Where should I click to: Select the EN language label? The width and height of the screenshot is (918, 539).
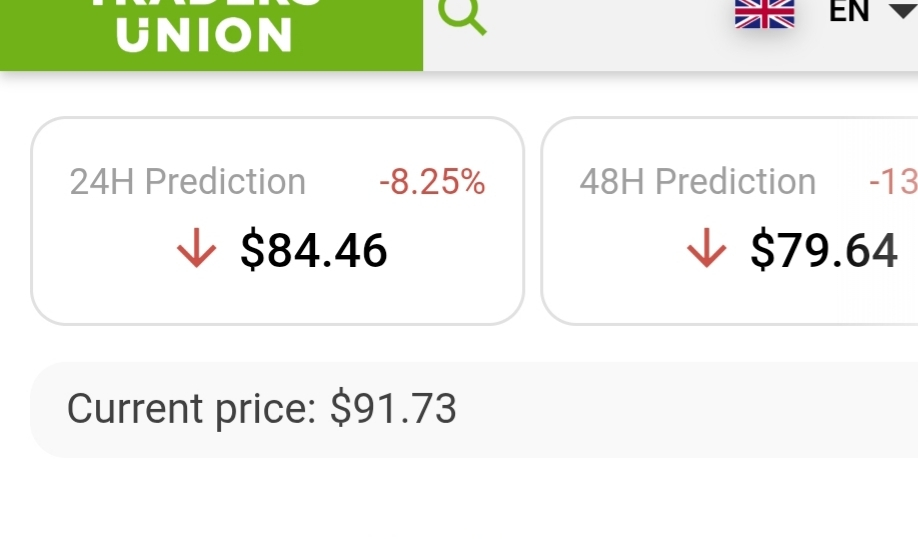[849, 12]
